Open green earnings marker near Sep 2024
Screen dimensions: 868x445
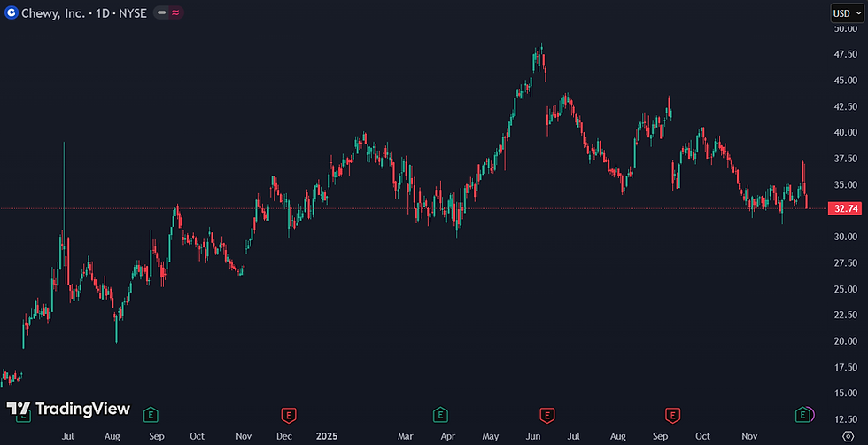[x=151, y=414]
